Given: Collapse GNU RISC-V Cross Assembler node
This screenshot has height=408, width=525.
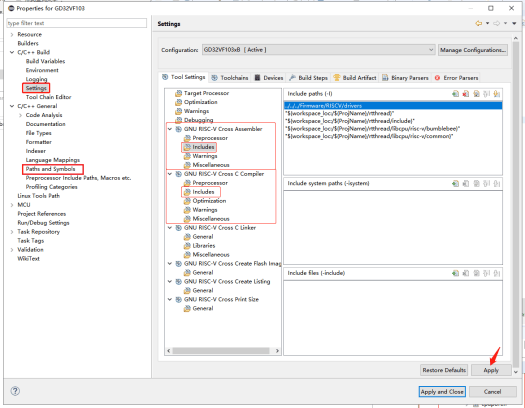Looking at the screenshot, I should coord(170,129).
